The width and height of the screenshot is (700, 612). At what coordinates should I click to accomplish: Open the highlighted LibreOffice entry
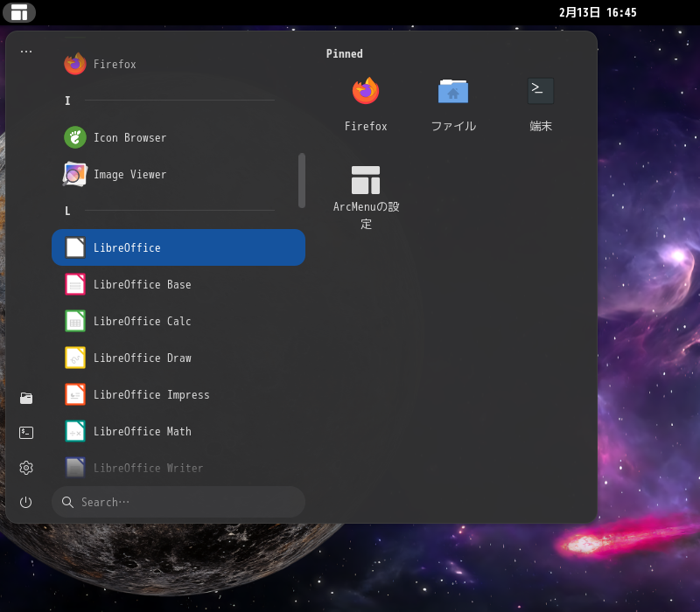(178, 247)
